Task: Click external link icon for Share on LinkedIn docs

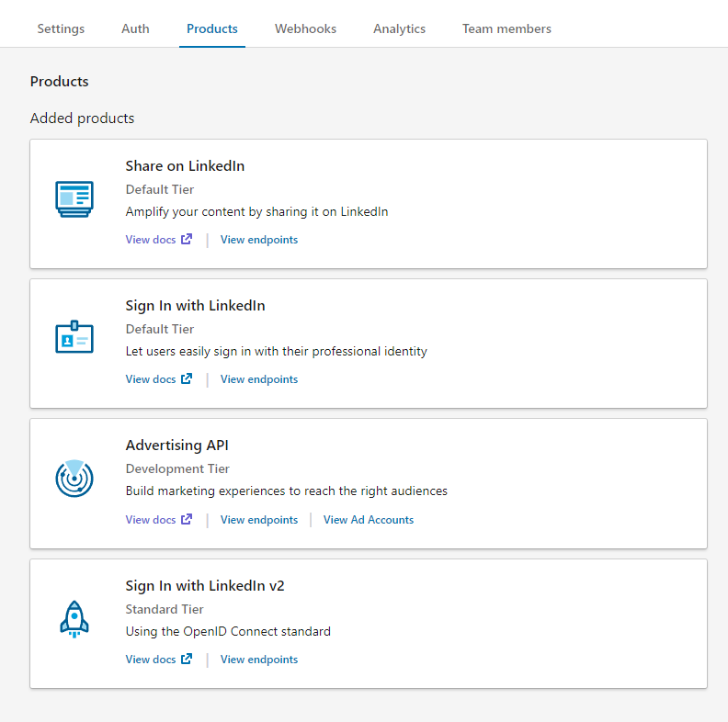Action: point(187,240)
